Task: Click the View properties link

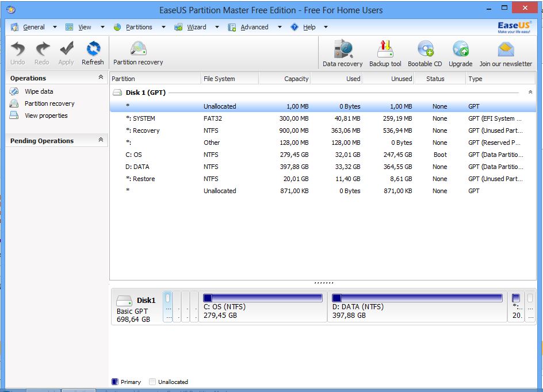Action: (46, 116)
